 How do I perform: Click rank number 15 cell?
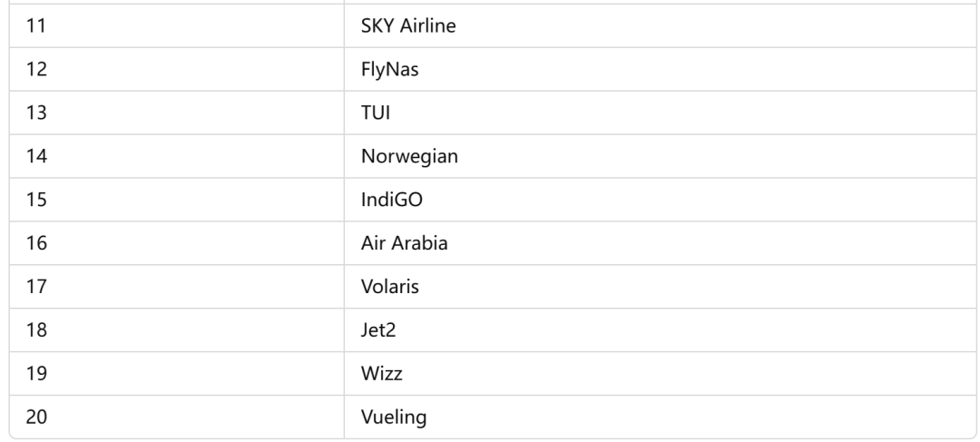pyautogui.click(x=177, y=200)
